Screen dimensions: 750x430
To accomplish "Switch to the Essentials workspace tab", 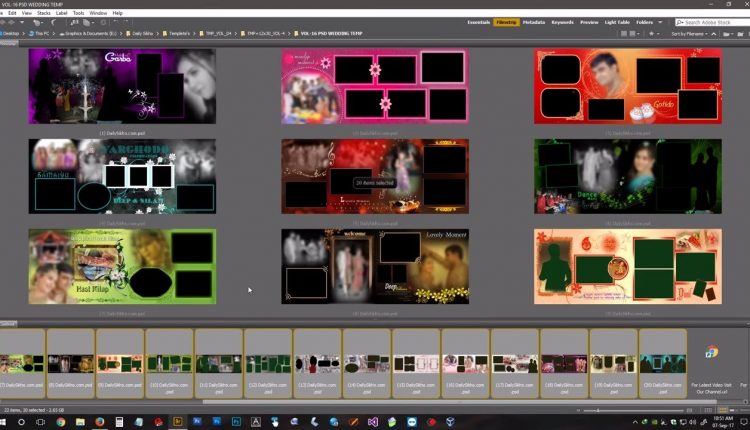I will click(479, 21).
